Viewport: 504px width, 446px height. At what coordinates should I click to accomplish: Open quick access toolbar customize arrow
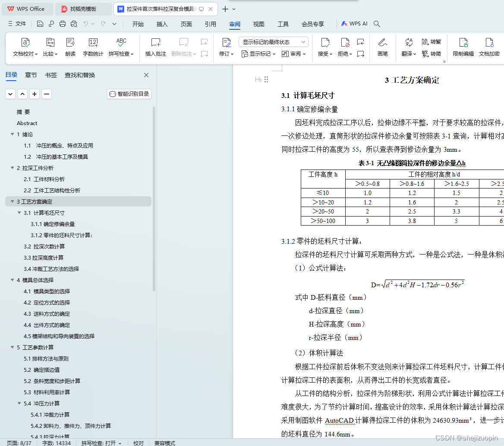coord(114,24)
